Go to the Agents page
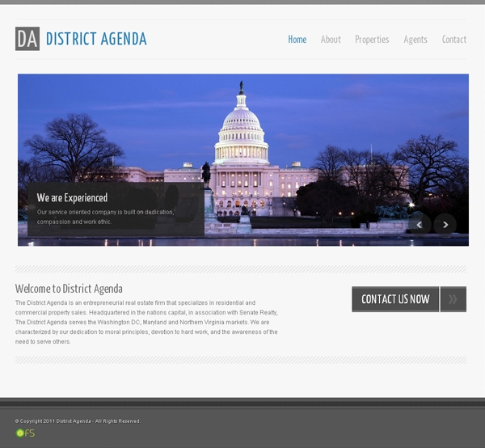This screenshot has height=448, width=485. tap(415, 40)
